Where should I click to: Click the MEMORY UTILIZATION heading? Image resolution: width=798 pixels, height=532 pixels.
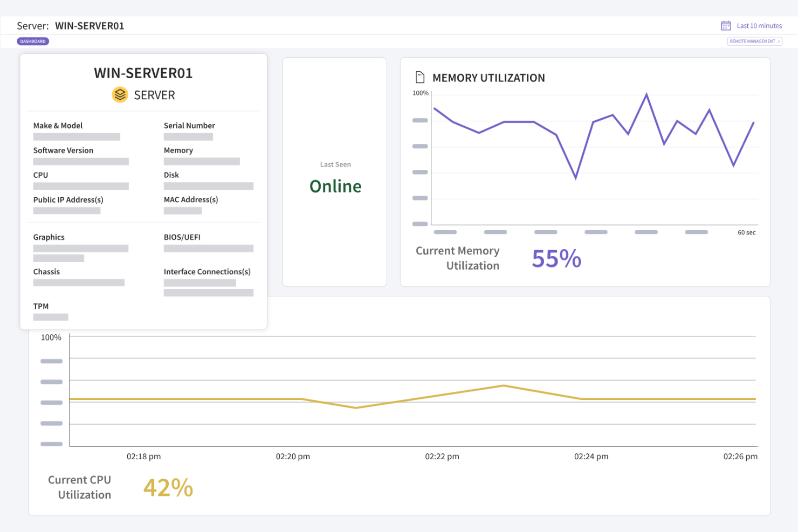489,78
